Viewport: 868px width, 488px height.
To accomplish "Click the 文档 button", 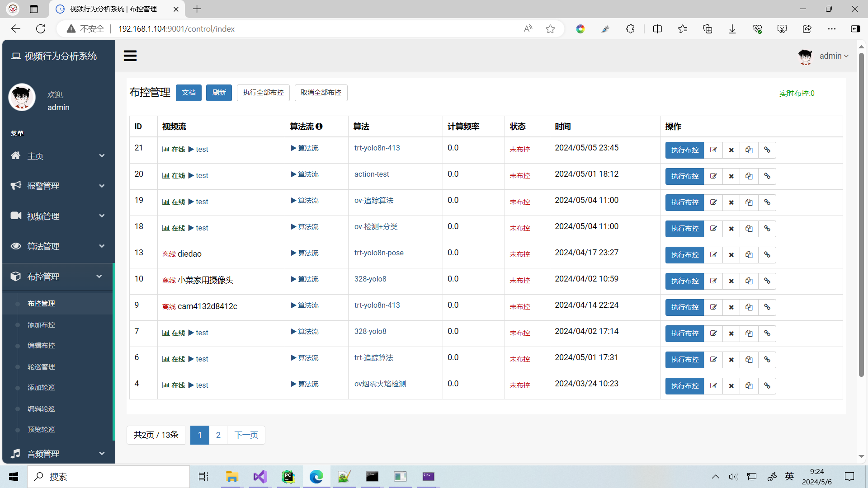I will point(189,93).
